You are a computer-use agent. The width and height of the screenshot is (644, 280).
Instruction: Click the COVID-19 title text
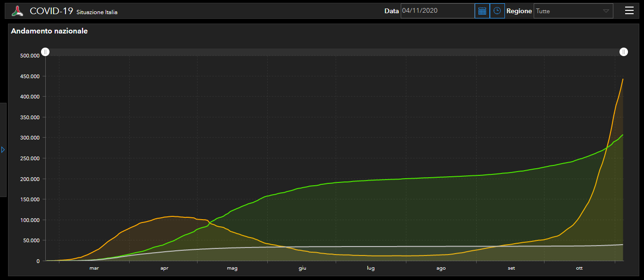(51, 11)
